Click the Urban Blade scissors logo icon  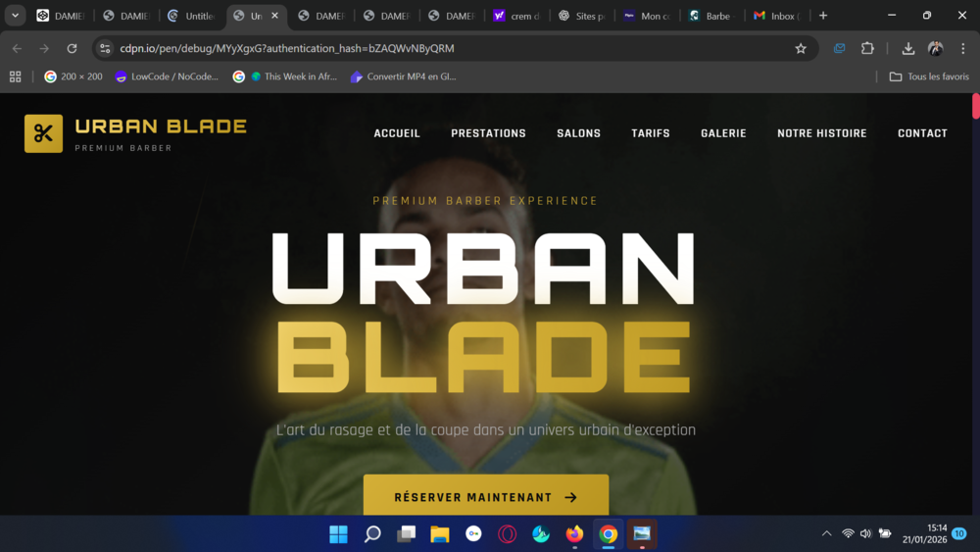pyautogui.click(x=43, y=134)
